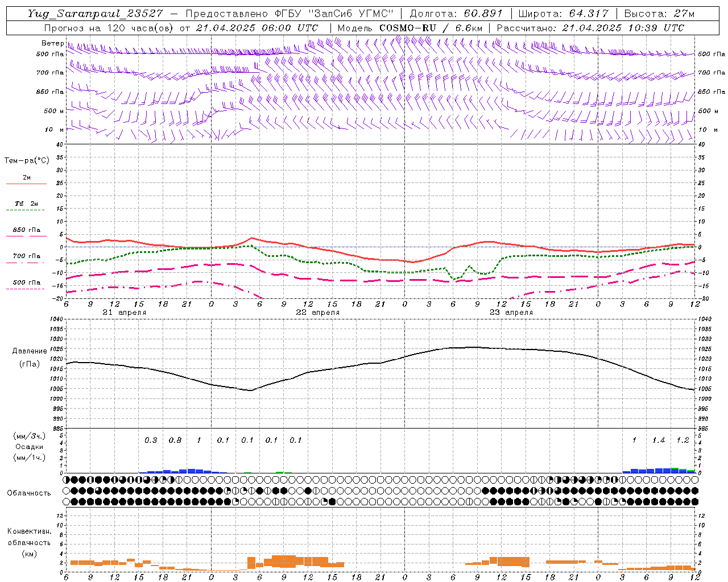Click the forecast start time 21.04.2025 06:00 UTC
Viewport: 728px width, 582px height.
coord(257,28)
